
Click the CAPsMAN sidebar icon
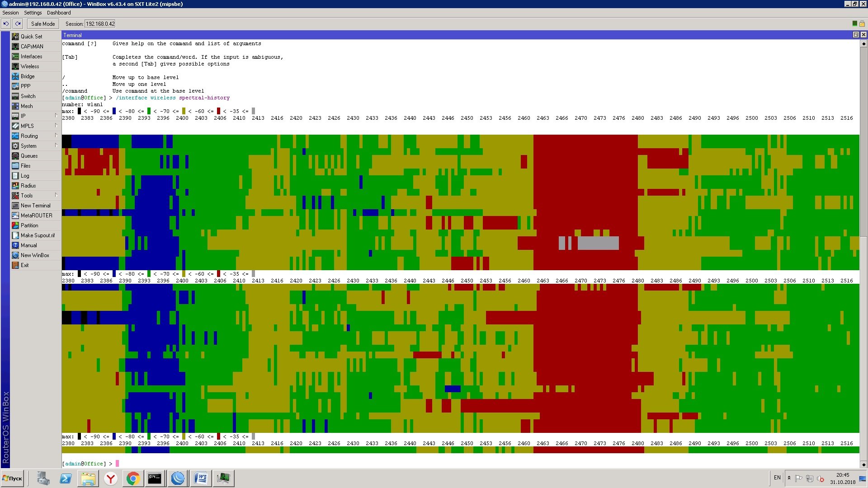15,47
